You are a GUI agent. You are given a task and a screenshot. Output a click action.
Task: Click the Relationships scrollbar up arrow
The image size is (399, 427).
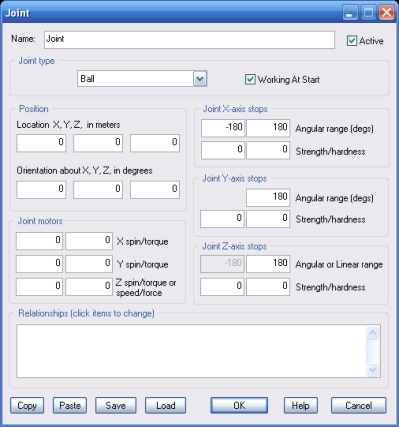tap(373, 333)
